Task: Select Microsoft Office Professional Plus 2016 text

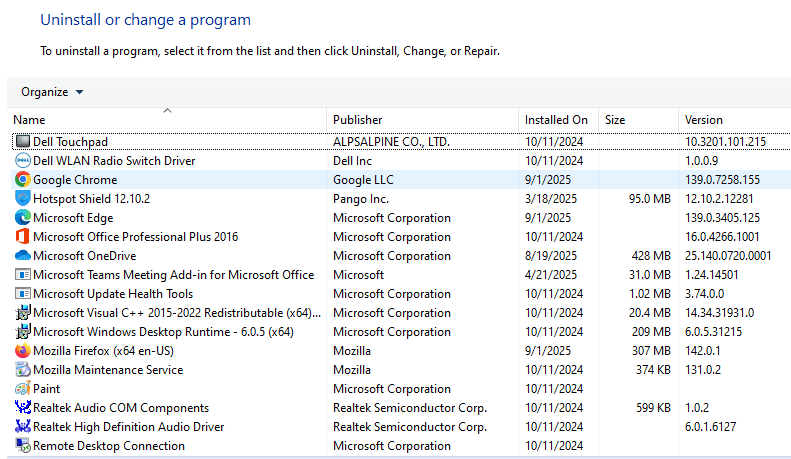Action: click(x=135, y=237)
